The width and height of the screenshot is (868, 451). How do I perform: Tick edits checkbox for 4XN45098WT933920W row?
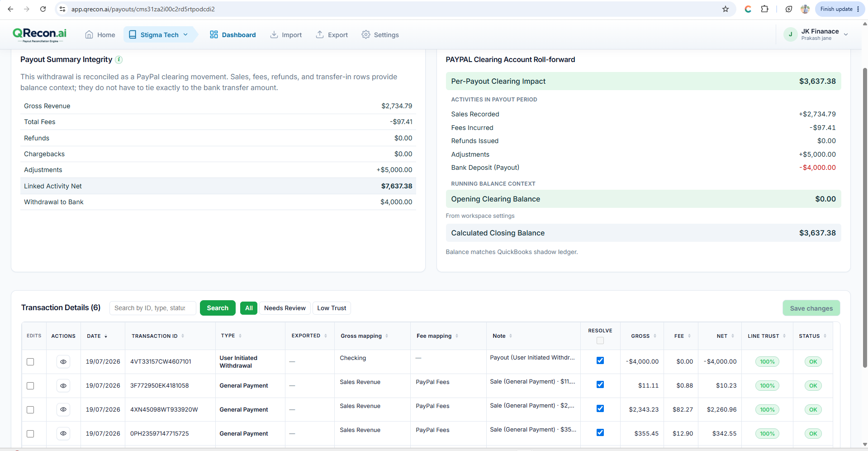(30, 410)
